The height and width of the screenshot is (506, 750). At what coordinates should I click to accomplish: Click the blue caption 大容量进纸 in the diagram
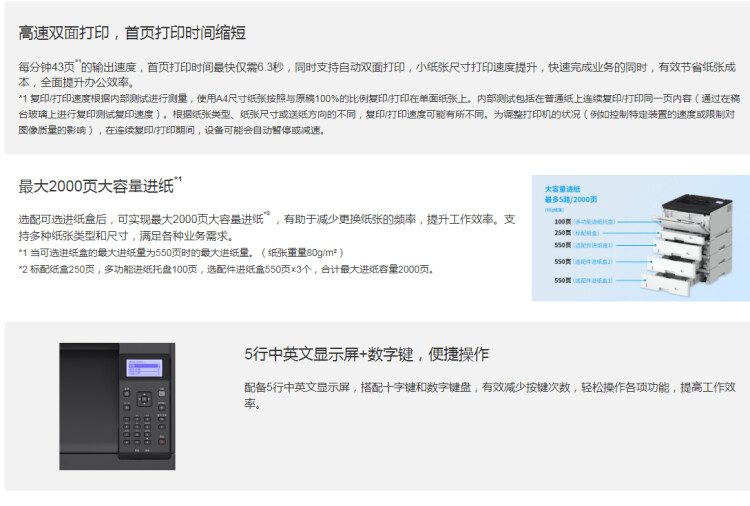click(563, 188)
